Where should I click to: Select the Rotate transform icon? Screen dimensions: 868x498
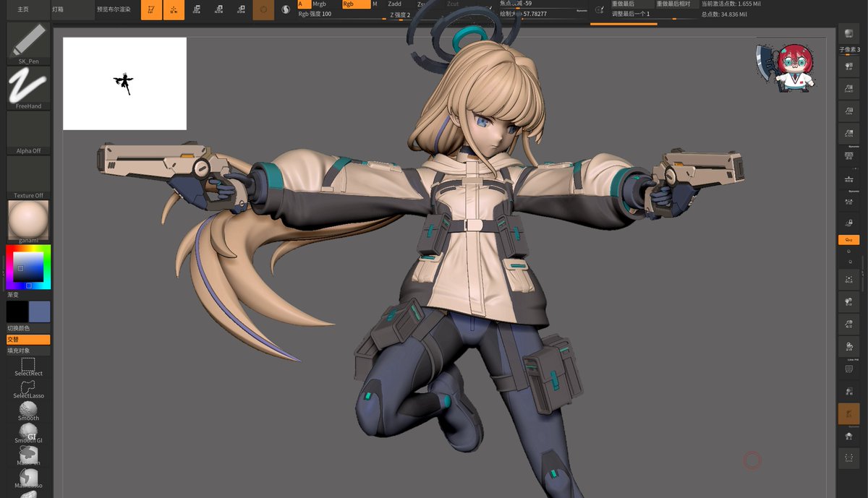[x=242, y=9]
